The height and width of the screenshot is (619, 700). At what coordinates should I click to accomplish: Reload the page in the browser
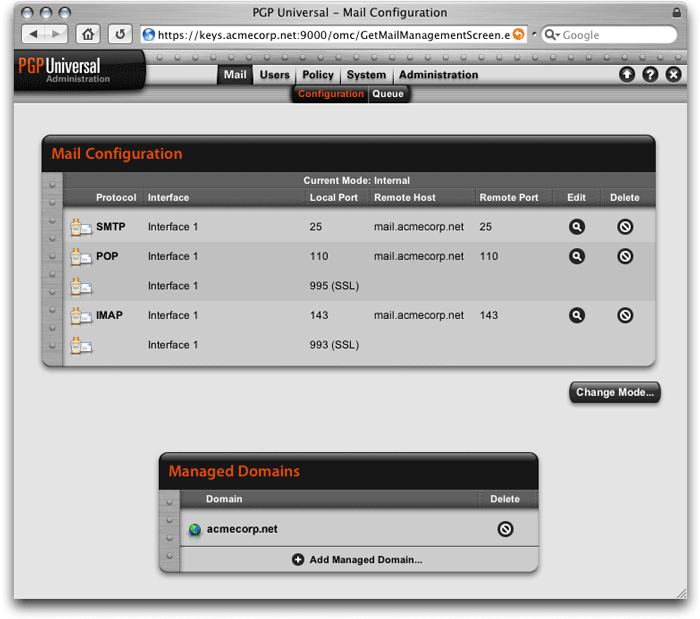pyautogui.click(x=120, y=34)
